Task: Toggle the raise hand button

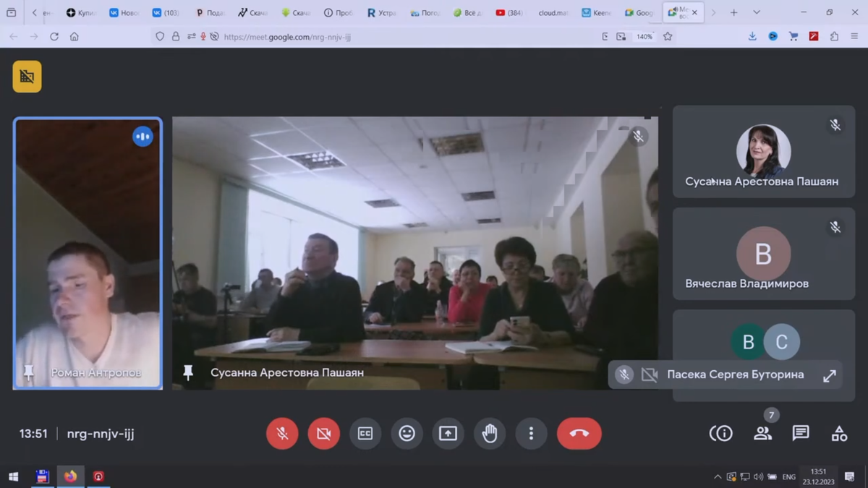Action: tap(490, 434)
